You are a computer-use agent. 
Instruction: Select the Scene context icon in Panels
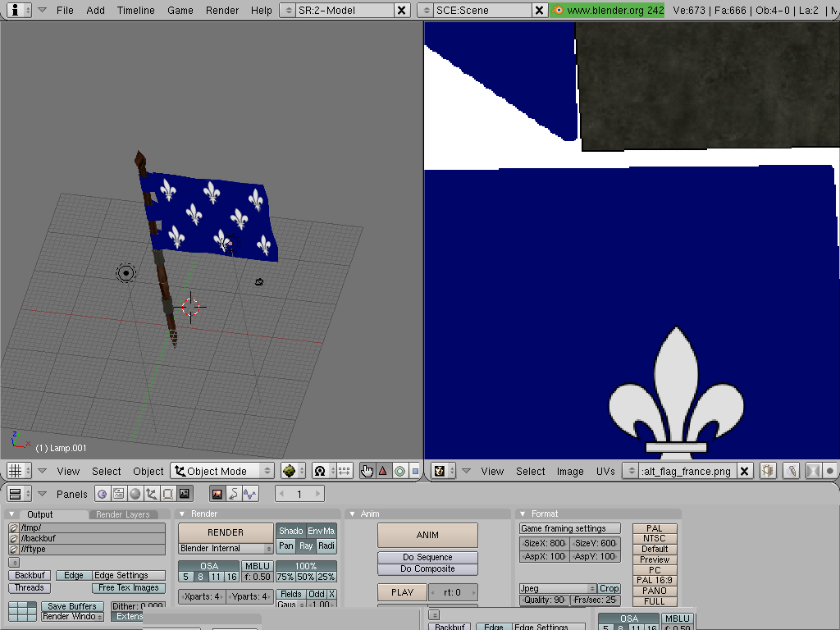point(185,494)
